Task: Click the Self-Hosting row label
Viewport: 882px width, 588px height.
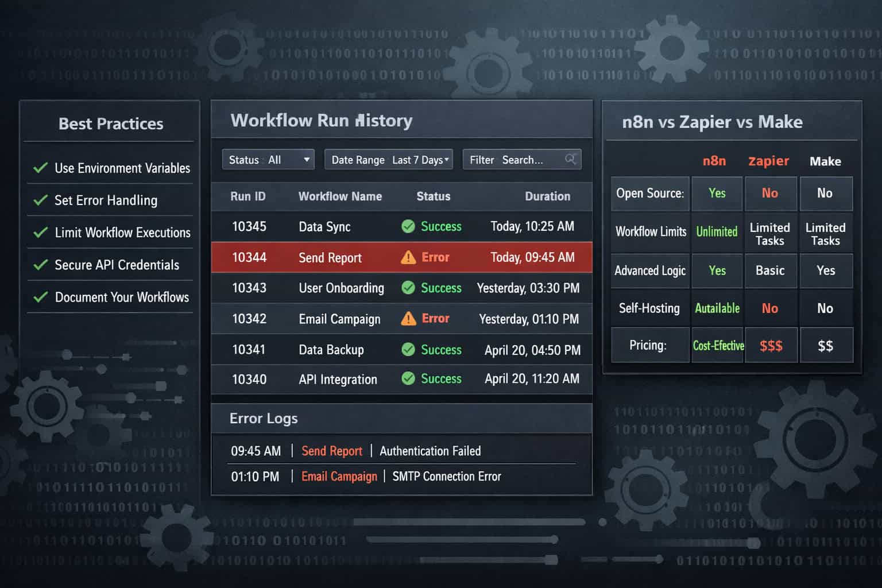Action: pos(649,308)
